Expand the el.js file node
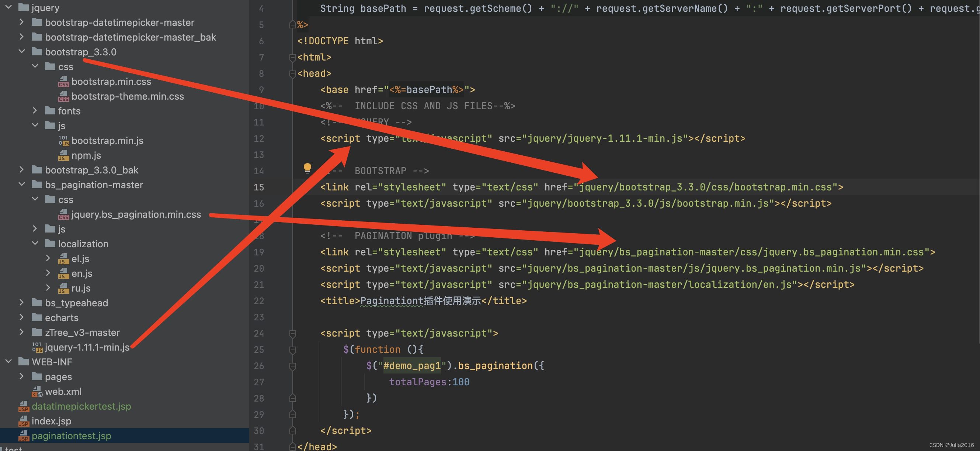The height and width of the screenshot is (451, 980). 48,258
